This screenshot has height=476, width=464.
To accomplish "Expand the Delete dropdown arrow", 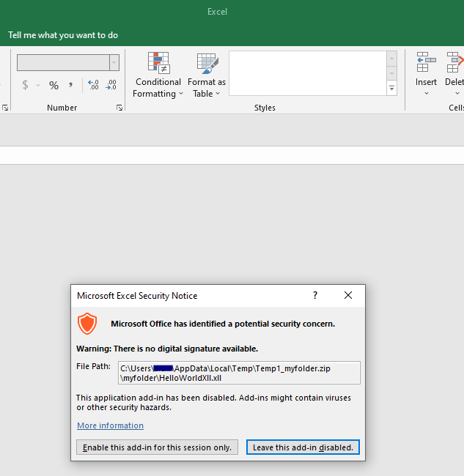I will [457, 93].
